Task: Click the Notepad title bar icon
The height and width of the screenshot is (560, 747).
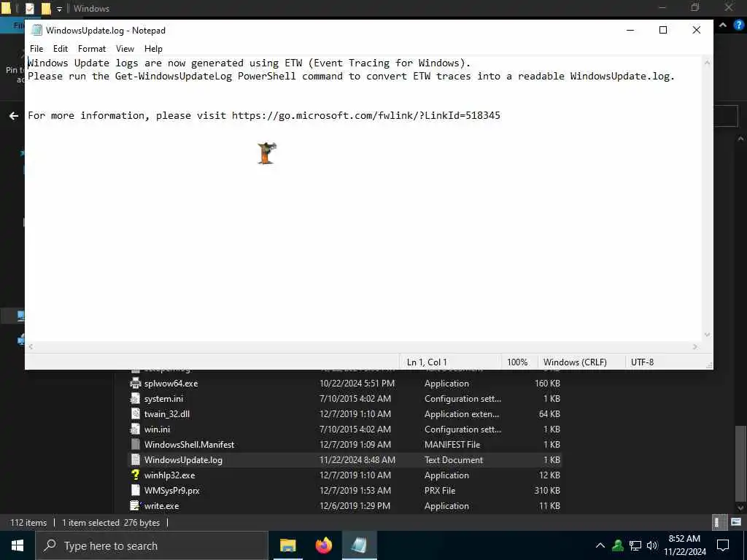Action: 36,31
